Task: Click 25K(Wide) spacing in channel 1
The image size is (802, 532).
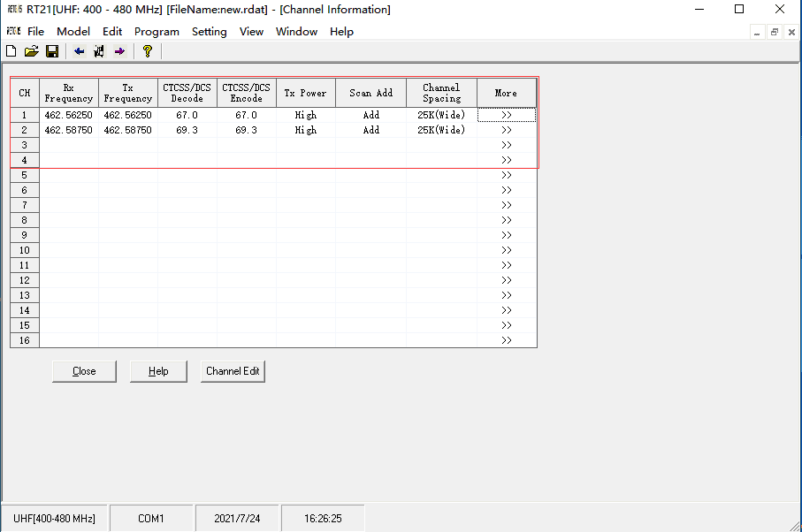Action: 441,115
